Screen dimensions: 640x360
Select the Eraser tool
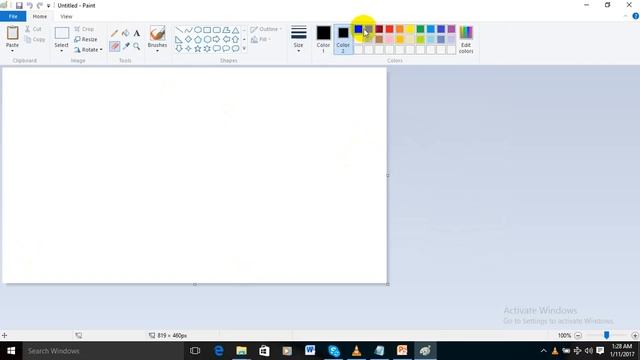[x=115, y=46]
